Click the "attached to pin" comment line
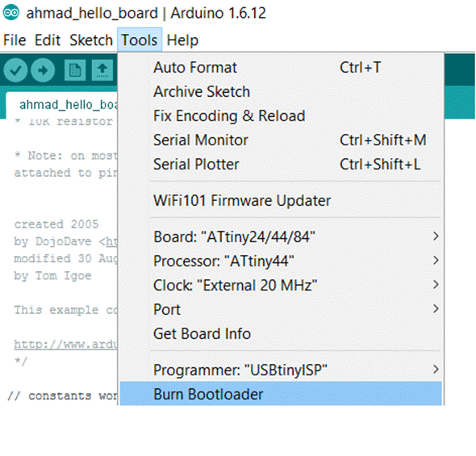Viewport: 476px width, 456px height. pyautogui.click(x=65, y=173)
